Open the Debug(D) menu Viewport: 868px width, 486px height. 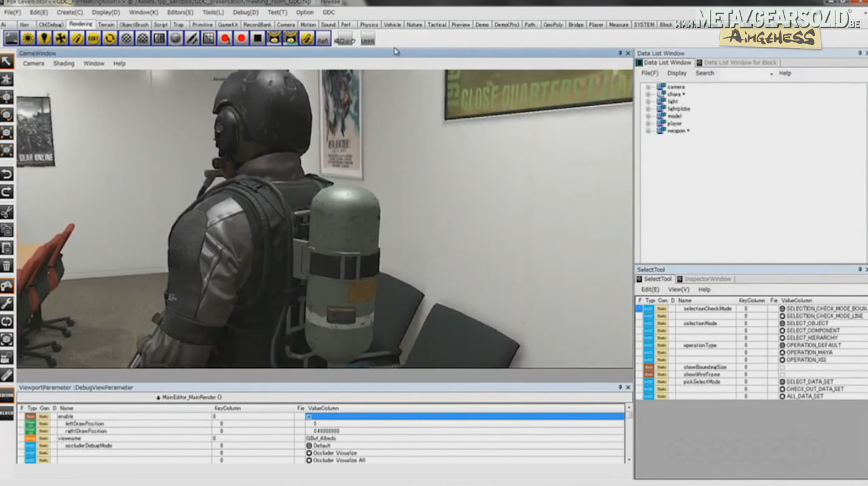point(245,12)
